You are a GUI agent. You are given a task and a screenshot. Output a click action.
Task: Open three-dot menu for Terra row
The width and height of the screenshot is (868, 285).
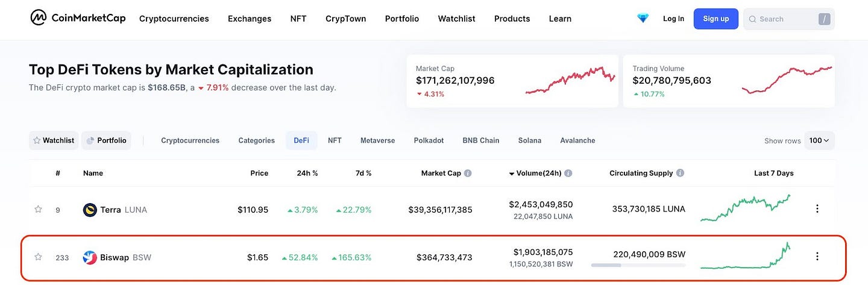pos(817,209)
